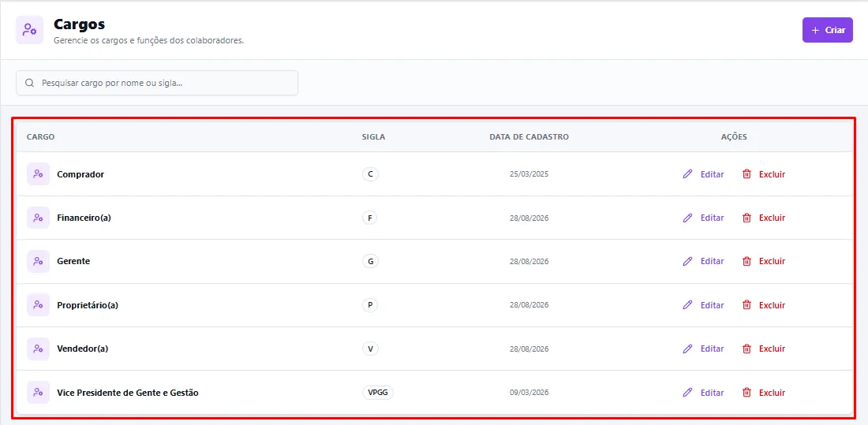The width and height of the screenshot is (868, 425).
Task: Click the role icon beside Comprador
Action: tap(38, 173)
